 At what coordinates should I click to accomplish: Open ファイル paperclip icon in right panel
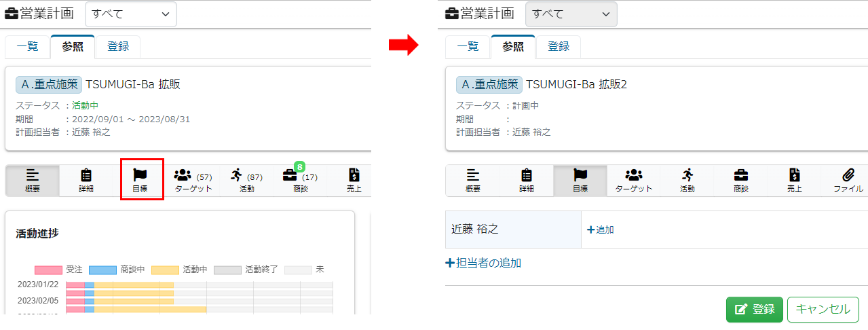[848, 181]
